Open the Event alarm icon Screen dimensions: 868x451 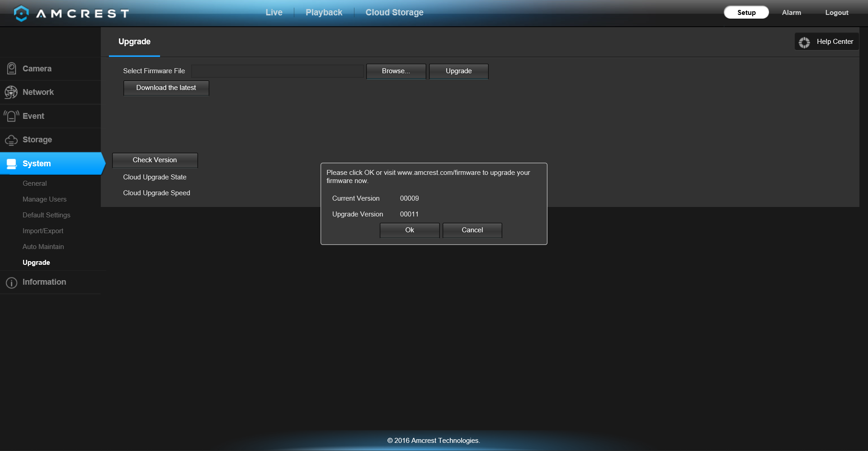[11, 116]
